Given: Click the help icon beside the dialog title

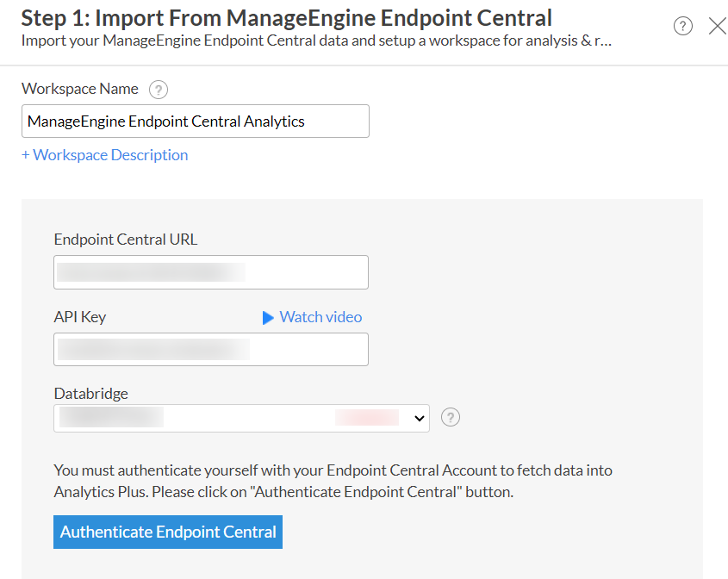Looking at the screenshot, I should 683,26.
